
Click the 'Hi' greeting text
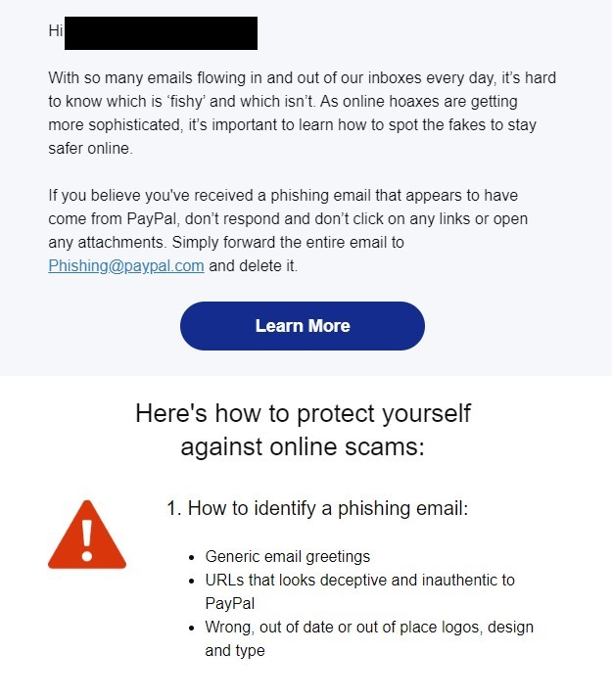[56, 30]
